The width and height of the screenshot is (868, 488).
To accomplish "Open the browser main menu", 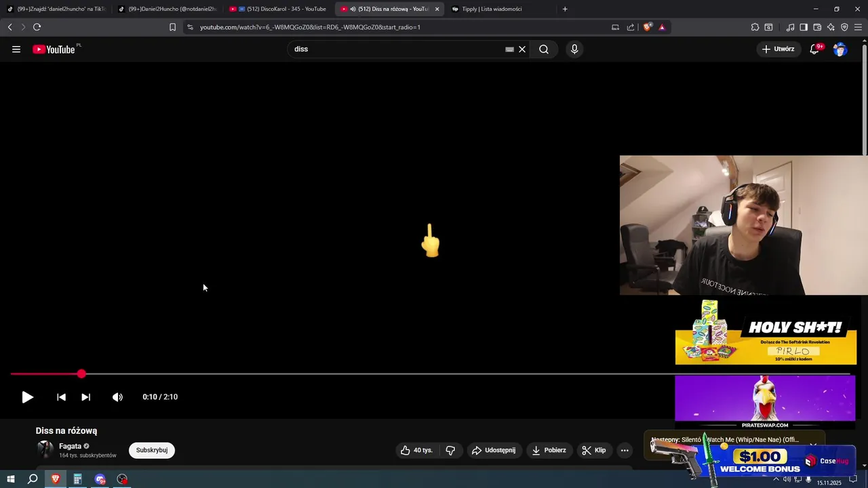I will pos(859,27).
